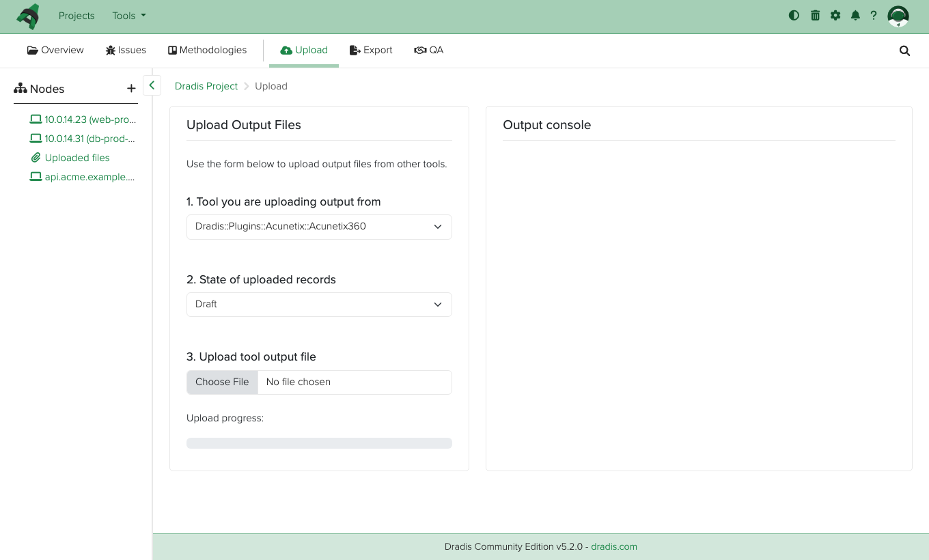Select the Upload tab
The width and height of the screenshot is (929, 560).
point(304,50)
